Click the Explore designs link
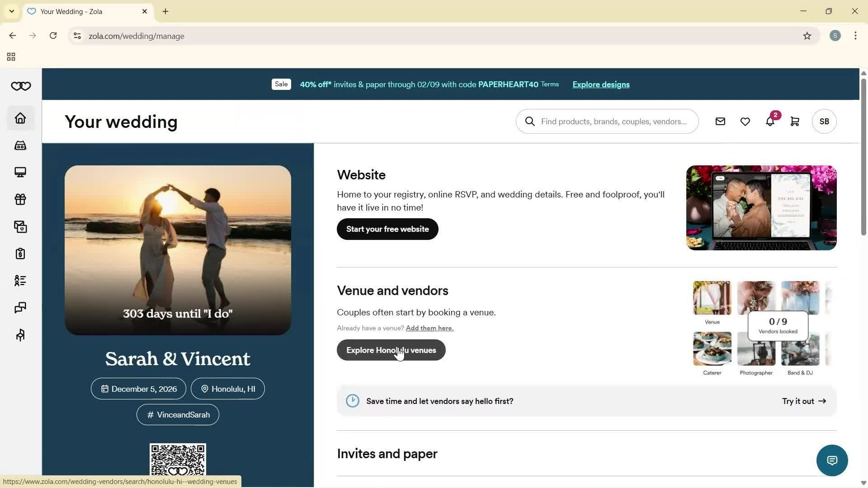 point(601,84)
